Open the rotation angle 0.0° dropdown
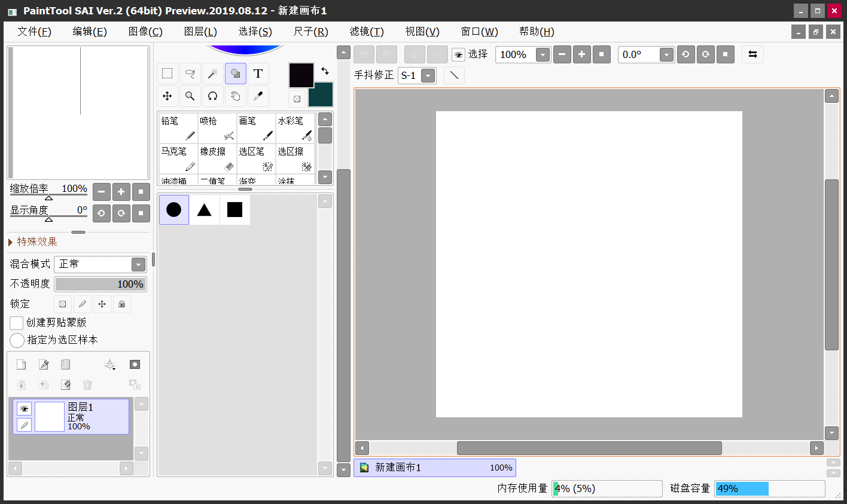The width and height of the screenshot is (847, 504). point(666,55)
